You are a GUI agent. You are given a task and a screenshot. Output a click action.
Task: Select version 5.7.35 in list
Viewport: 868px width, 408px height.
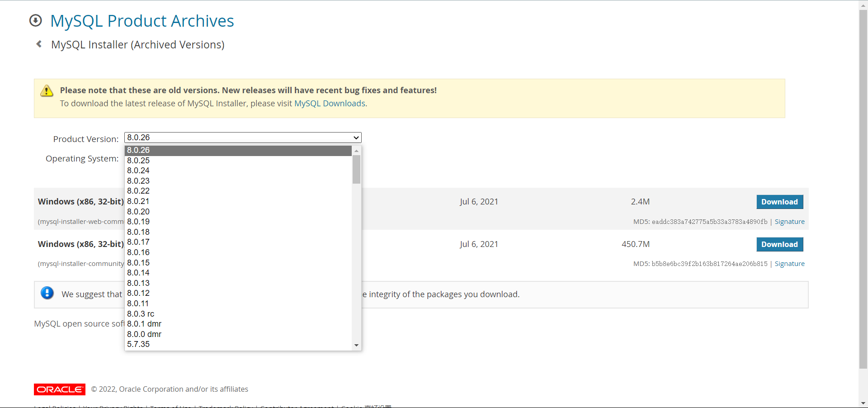pos(238,344)
